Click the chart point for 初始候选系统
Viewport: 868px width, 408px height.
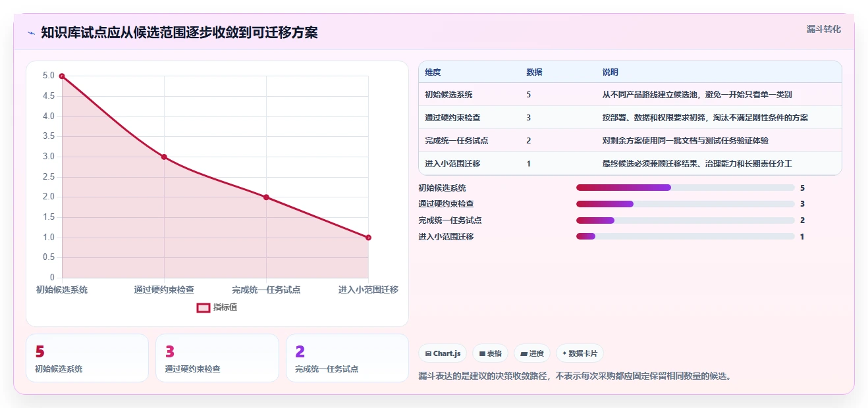coord(62,76)
